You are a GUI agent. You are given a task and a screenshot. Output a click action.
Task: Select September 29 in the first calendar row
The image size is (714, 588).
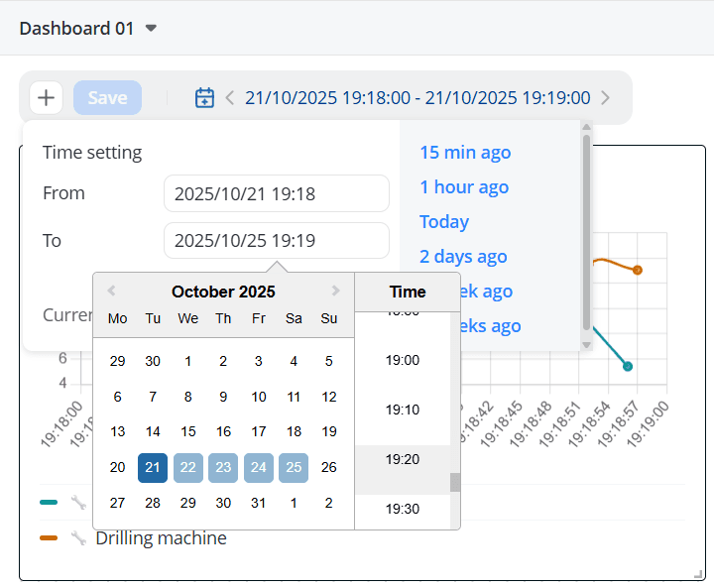click(117, 362)
